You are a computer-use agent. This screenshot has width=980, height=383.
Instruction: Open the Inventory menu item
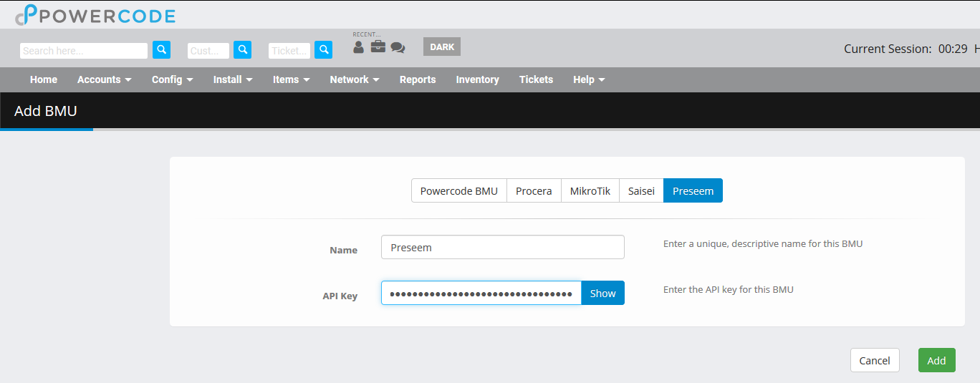(478, 79)
